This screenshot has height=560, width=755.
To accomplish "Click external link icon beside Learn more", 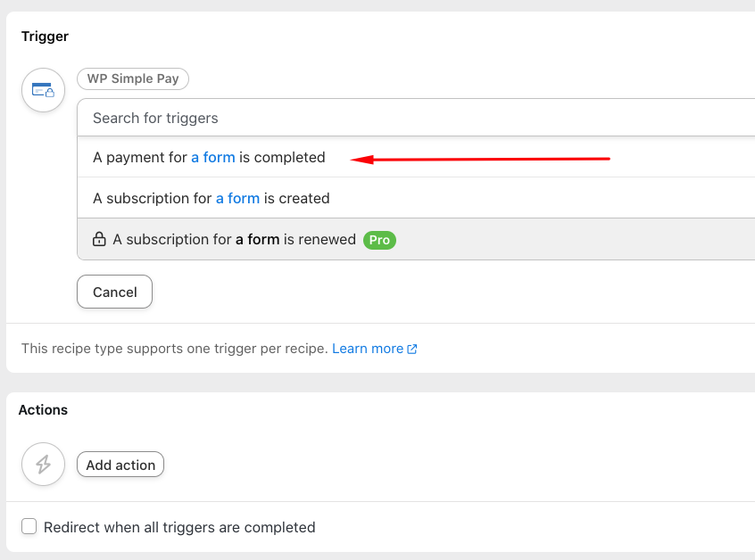I will coord(412,350).
